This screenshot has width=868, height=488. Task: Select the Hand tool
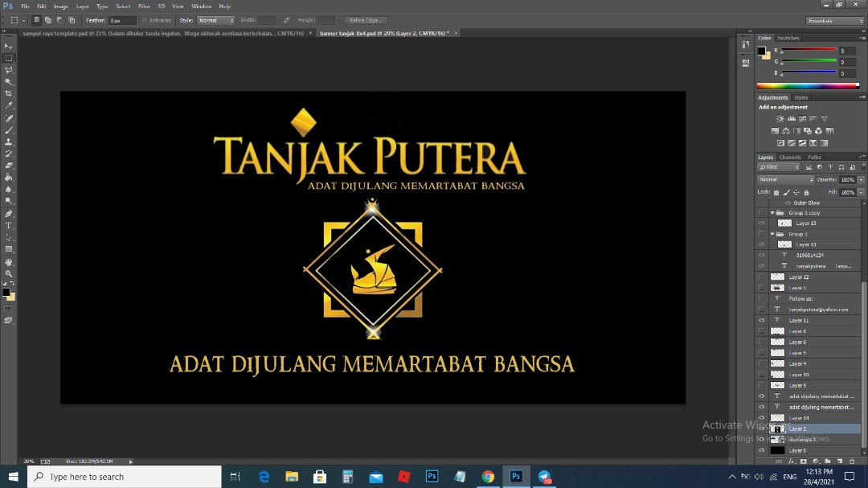[8, 262]
